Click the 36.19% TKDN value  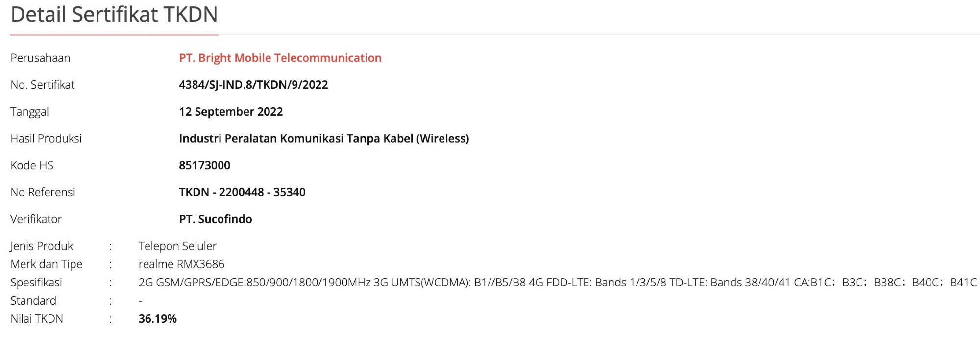157,319
